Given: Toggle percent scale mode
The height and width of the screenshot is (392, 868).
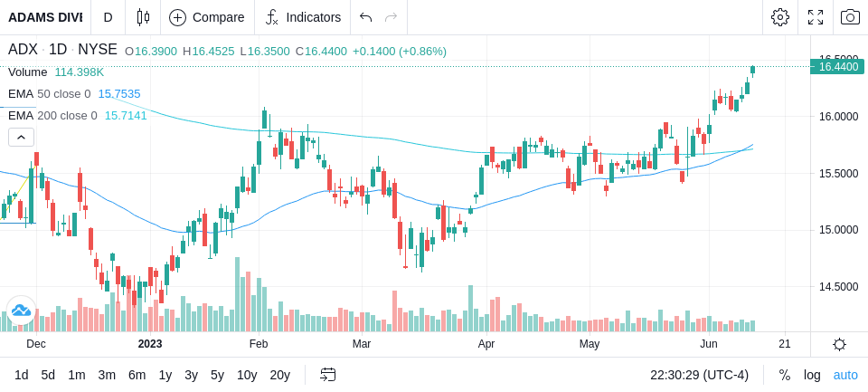Looking at the screenshot, I should click(785, 376).
